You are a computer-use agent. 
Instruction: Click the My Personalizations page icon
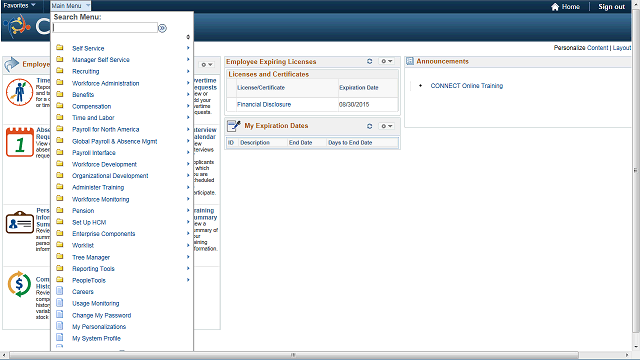pos(60,326)
